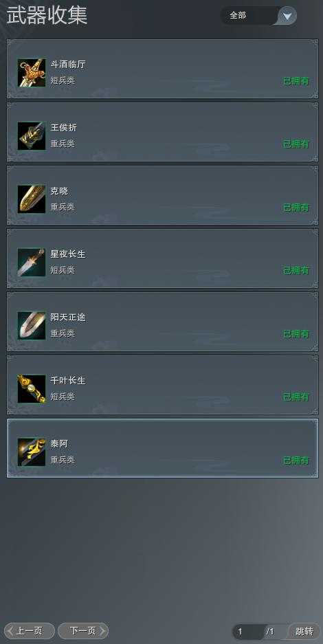The width and height of the screenshot is (323, 644).
Task: Click 已拥有 status on 斗酒临厅 row
Action: [x=296, y=81]
